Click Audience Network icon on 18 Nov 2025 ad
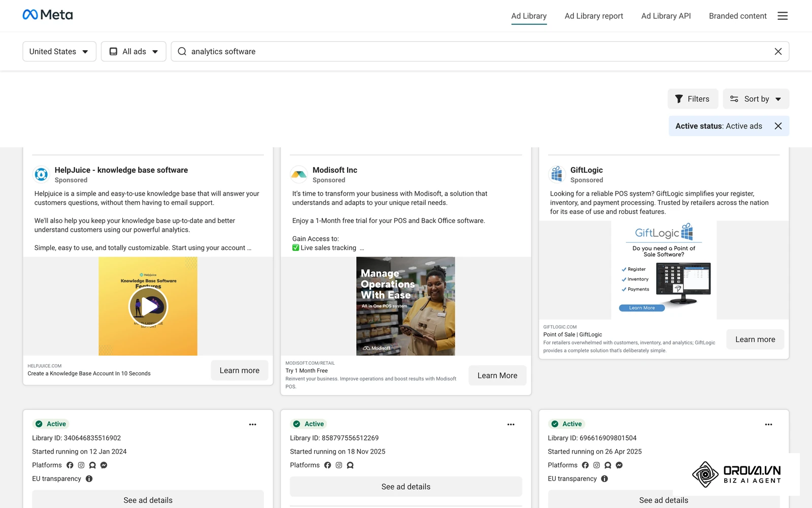812x508 pixels. coord(350,465)
